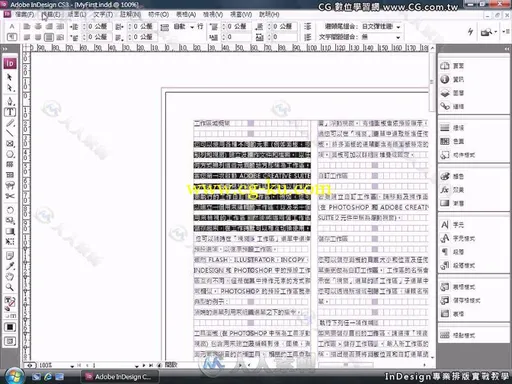Open the 效果 (Effects) fx panel
This screenshot has width=512, height=384.
[x=452, y=190]
